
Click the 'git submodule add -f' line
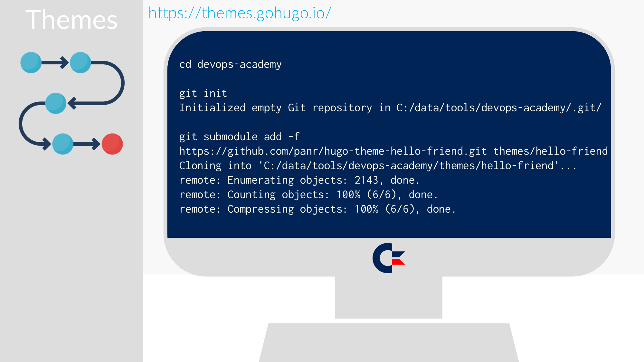[x=239, y=137]
